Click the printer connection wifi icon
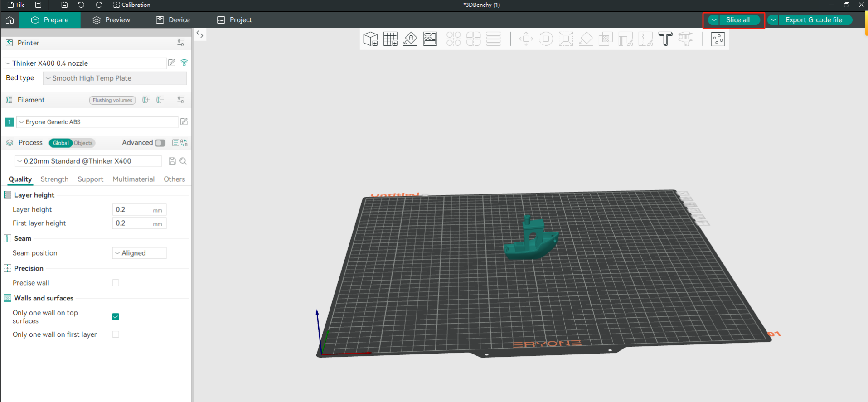Viewport: 868px width, 402px height. pos(184,63)
